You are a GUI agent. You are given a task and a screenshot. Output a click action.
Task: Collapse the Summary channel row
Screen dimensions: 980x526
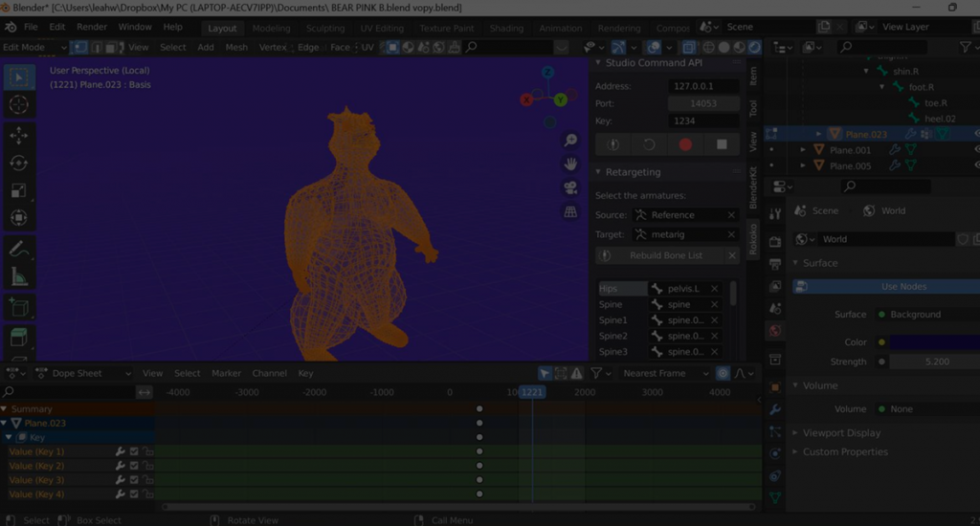point(5,409)
